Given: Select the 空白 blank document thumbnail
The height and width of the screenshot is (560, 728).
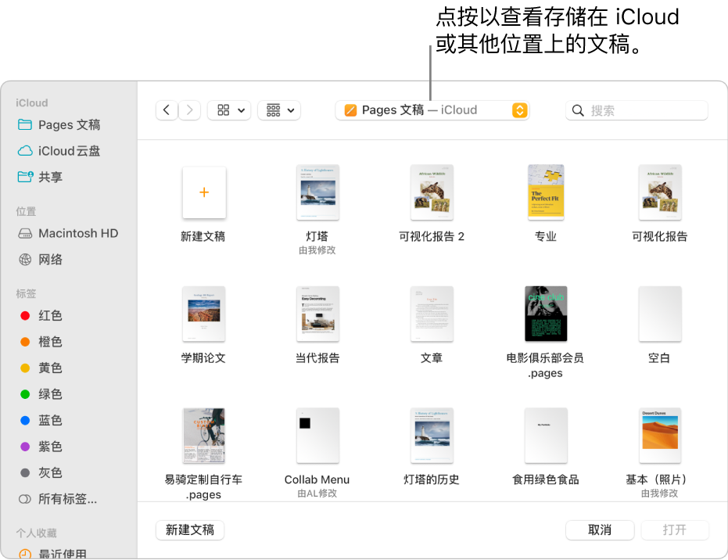Looking at the screenshot, I should pyautogui.click(x=660, y=314).
